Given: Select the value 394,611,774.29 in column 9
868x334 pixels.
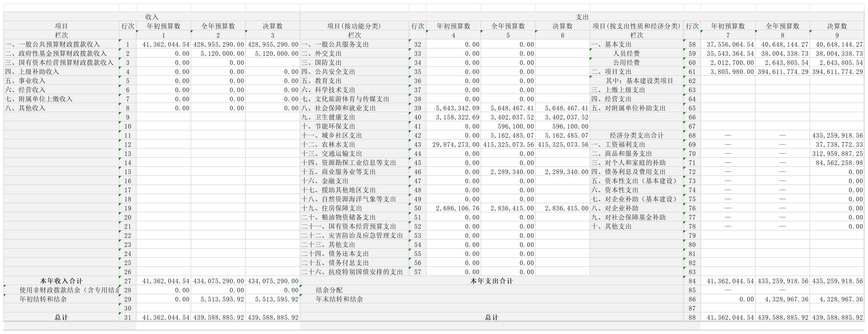Looking at the screenshot, I should [x=837, y=71].
